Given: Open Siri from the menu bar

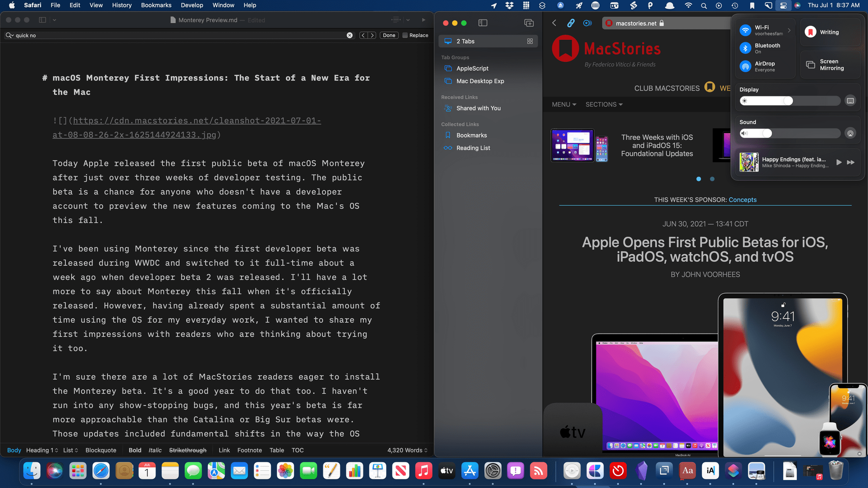Looking at the screenshot, I should [x=797, y=6].
